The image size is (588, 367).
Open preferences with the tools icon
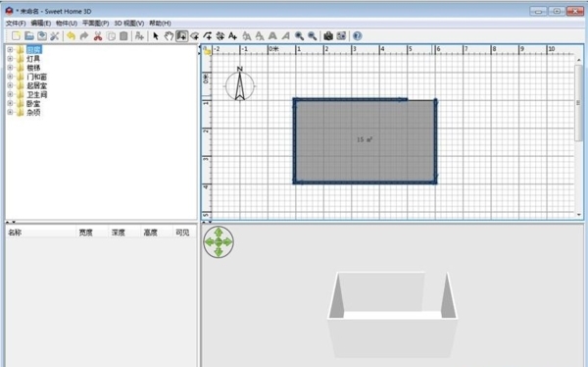[x=55, y=36]
